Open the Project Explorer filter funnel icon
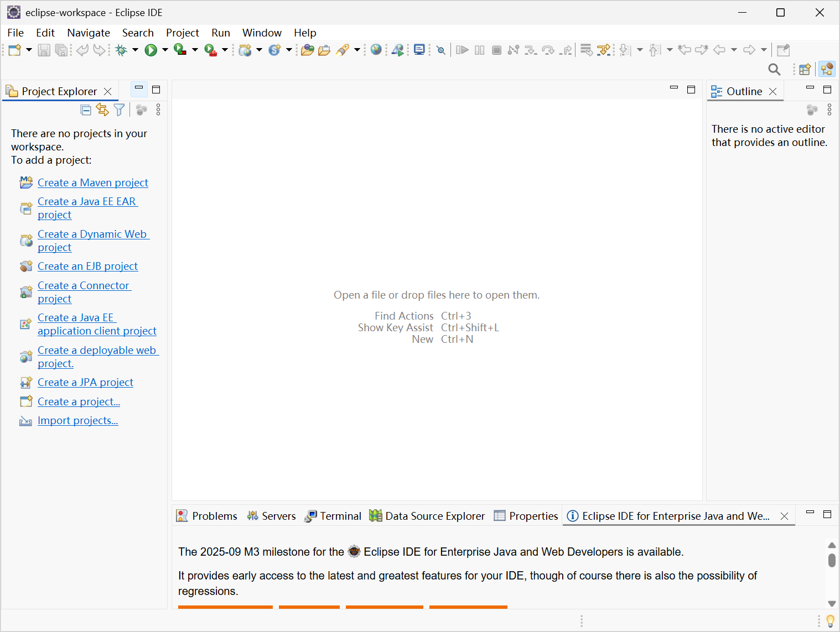840x632 pixels. (x=119, y=110)
